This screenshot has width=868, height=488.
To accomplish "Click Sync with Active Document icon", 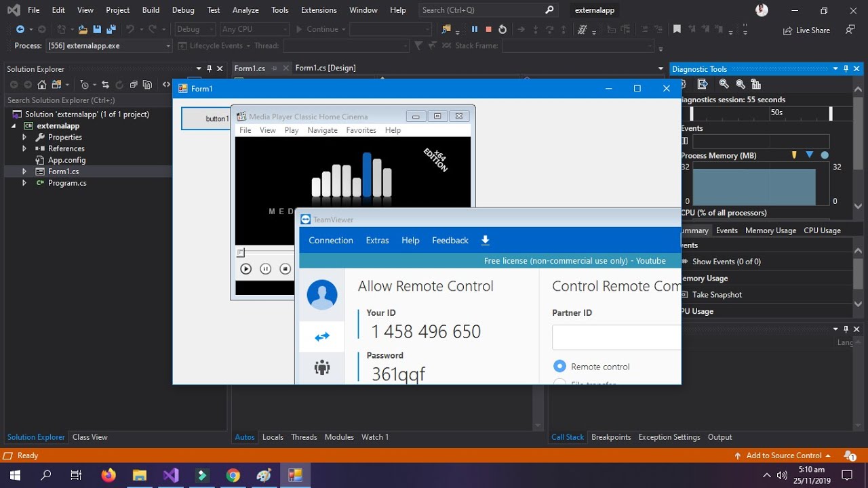I will [x=105, y=85].
